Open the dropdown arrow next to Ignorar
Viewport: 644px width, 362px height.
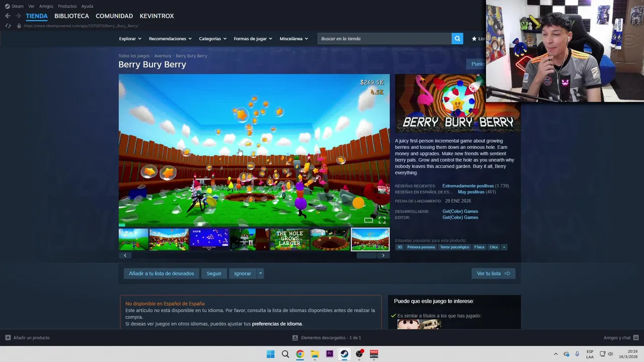click(x=260, y=274)
